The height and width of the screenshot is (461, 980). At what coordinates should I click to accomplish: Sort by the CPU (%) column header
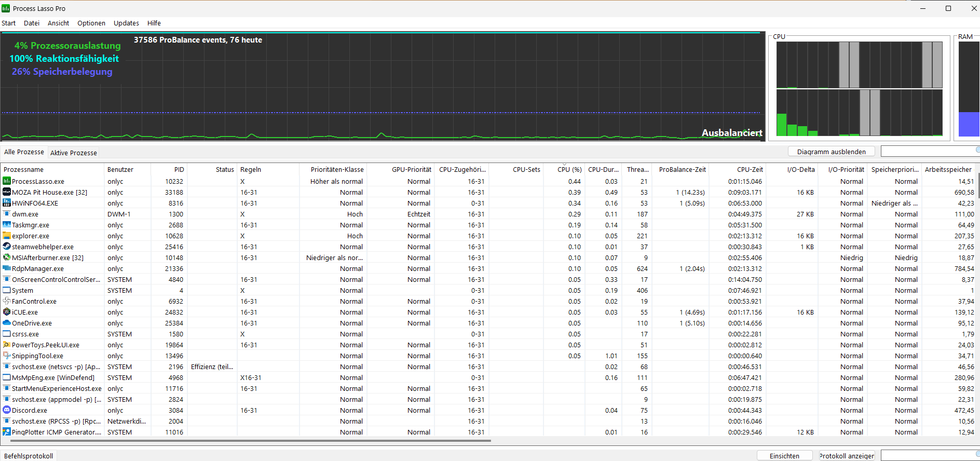tap(564, 169)
